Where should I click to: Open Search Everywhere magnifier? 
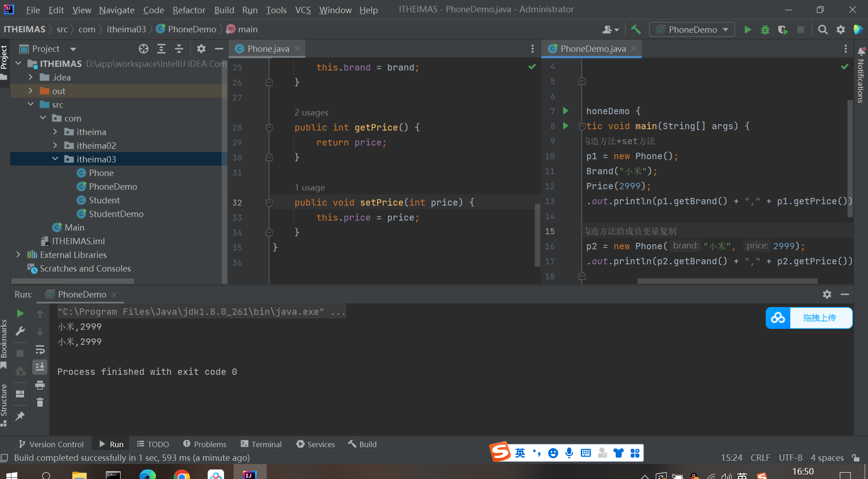click(x=823, y=30)
